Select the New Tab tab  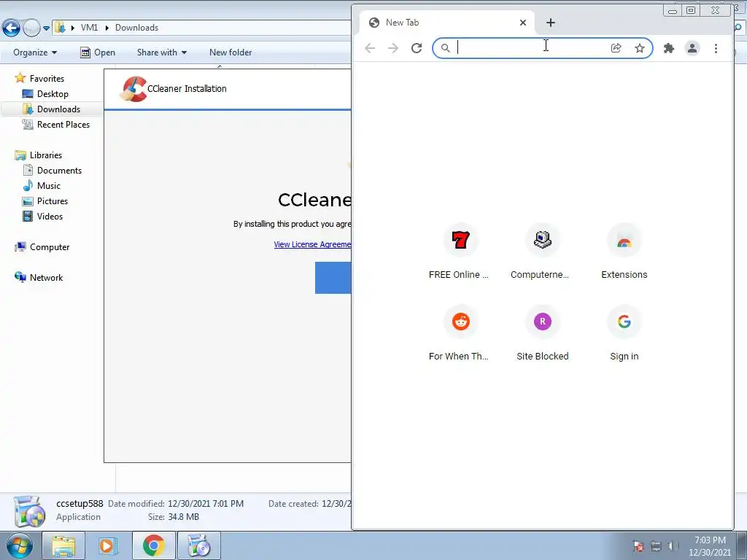coord(448,23)
